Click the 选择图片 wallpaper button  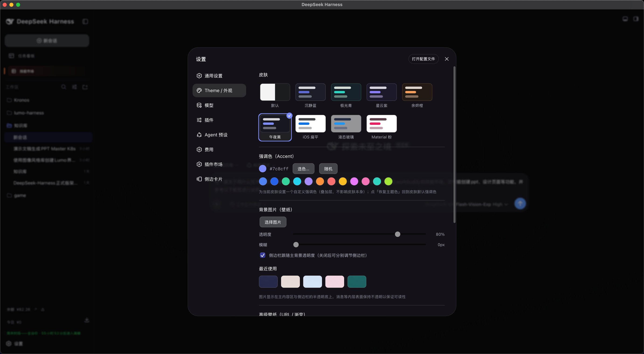pos(273,222)
